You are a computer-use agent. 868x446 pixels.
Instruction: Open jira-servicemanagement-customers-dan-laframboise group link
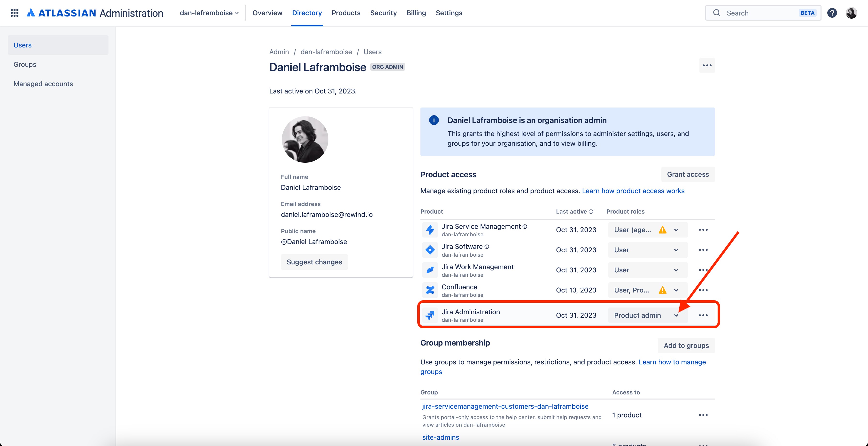click(505, 406)
